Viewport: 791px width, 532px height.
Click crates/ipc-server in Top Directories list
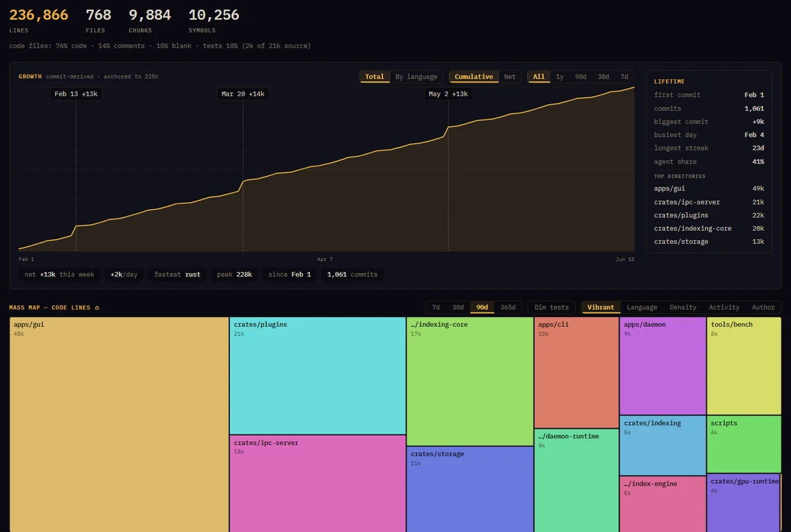click(709, 202)
